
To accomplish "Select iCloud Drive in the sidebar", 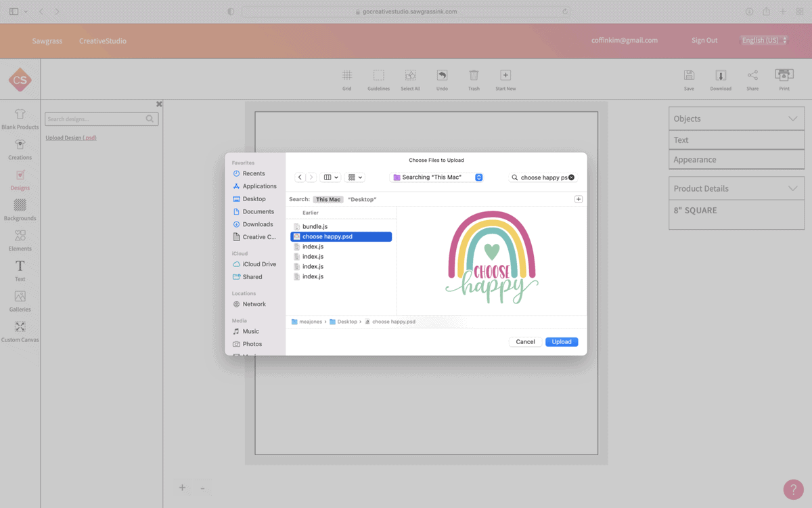I will 259,264.
